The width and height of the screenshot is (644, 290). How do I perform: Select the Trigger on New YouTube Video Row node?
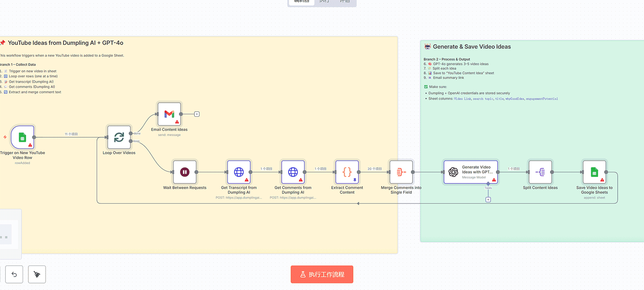pos(22,137)
